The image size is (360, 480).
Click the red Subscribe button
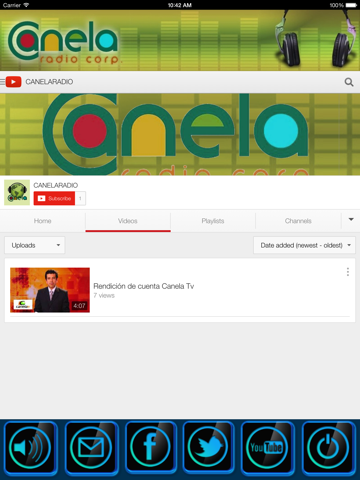54,198
